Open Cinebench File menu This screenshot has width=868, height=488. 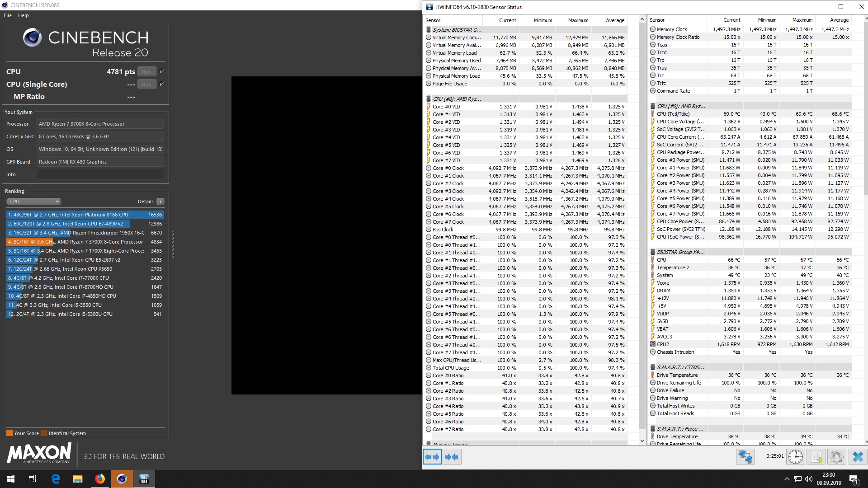[x=8, y=15]
